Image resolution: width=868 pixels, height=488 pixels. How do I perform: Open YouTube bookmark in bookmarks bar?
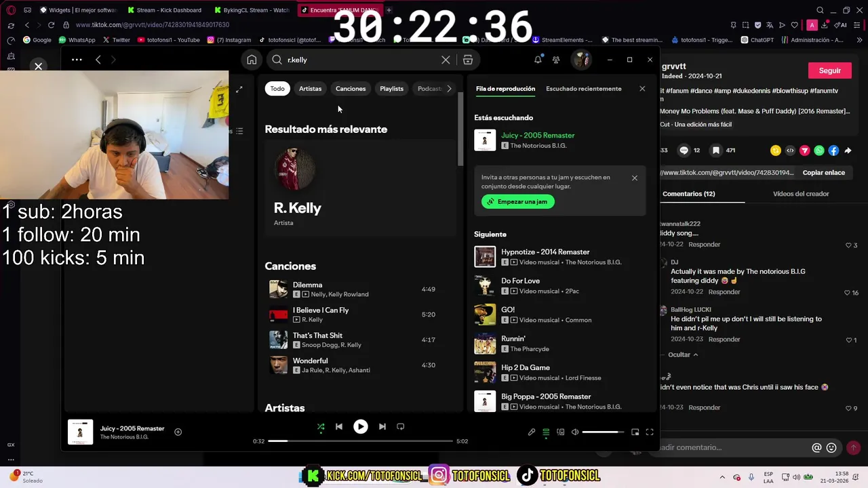tap(168, 40)
